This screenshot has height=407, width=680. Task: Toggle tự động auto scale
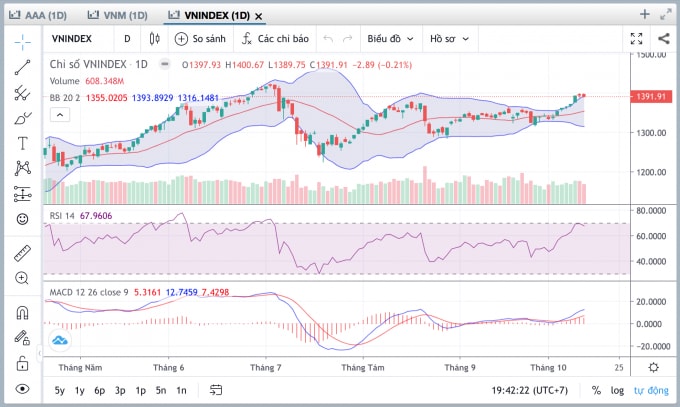click(651, 391)
